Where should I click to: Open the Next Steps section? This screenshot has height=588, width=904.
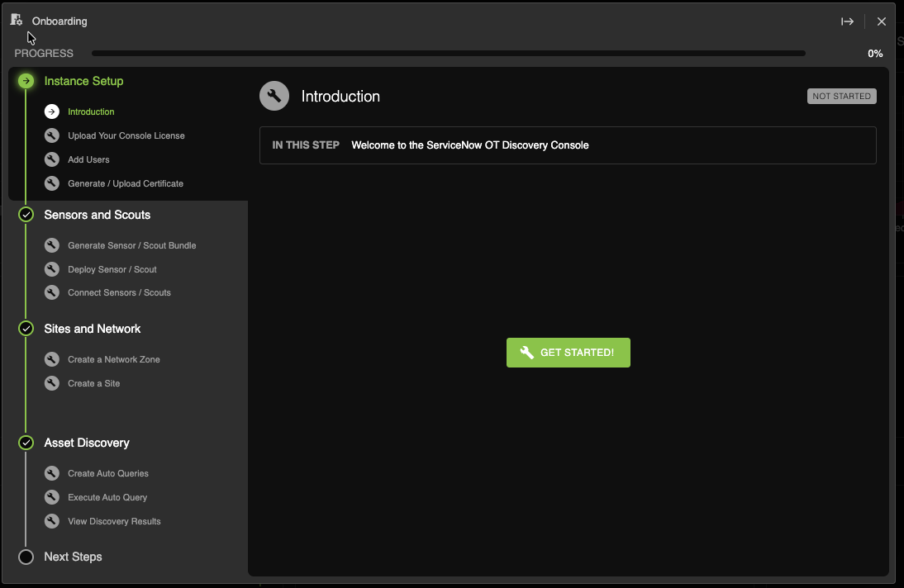(74, 557)
